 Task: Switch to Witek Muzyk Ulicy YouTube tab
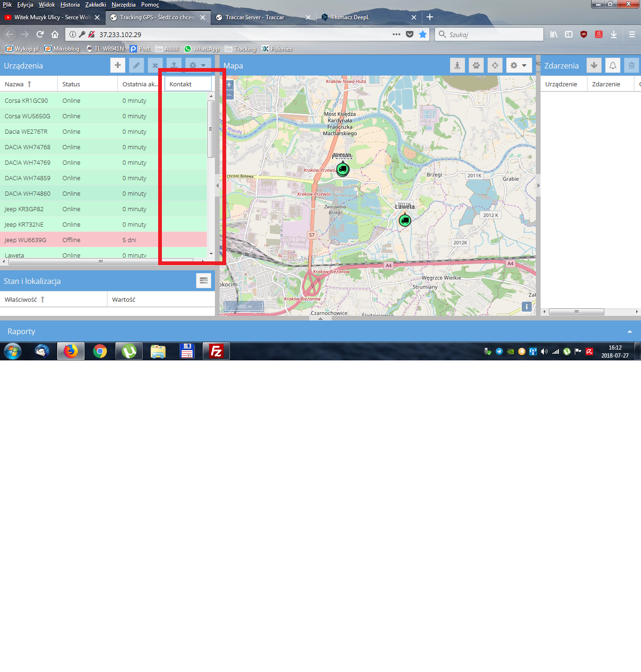coord(52,17)
